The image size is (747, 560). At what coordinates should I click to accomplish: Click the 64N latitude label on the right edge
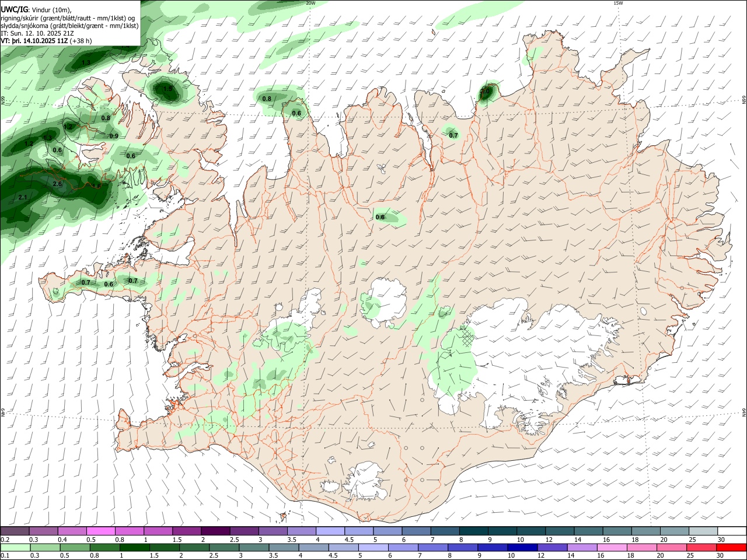click(x=744, y=412)
